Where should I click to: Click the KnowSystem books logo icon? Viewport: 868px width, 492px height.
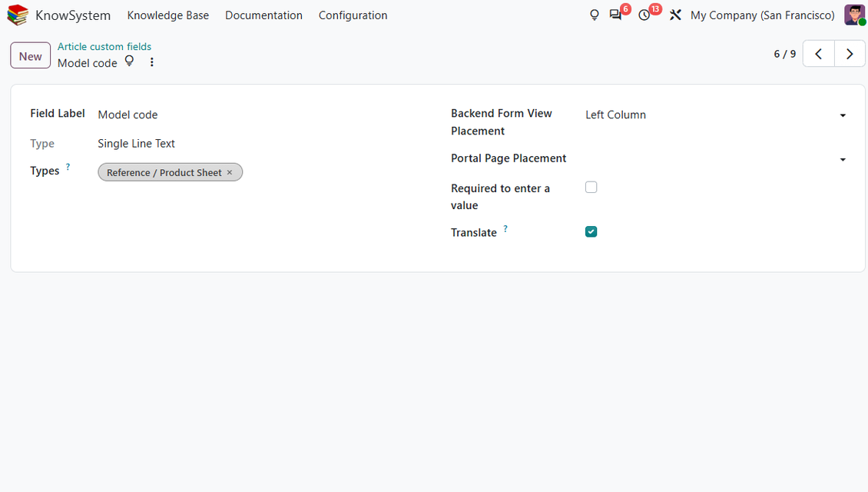(18, 15)
